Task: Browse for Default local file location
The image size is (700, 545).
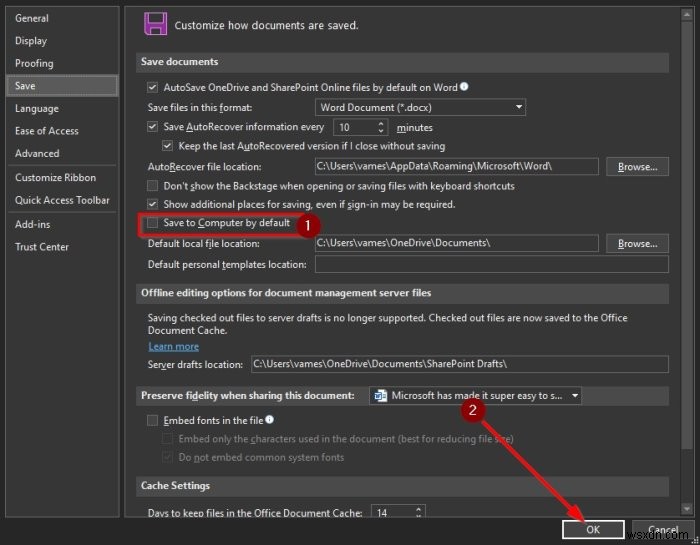Action: pos(637,243)
